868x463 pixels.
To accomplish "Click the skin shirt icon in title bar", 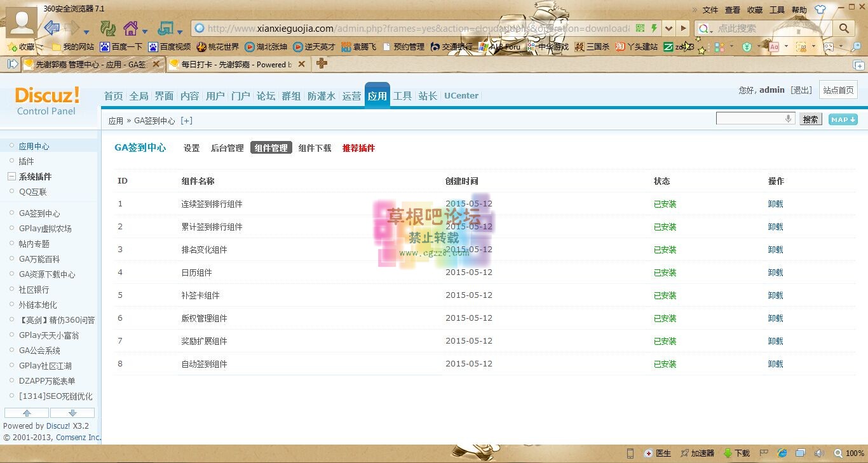I will (820, 10).
